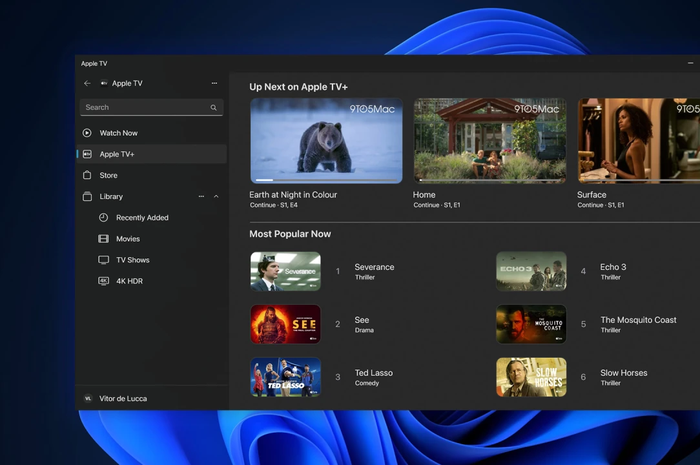Image resolution: width=700 pixels, height=465 pixels.
Task: Go to the Store section
Action: (152, 175)
